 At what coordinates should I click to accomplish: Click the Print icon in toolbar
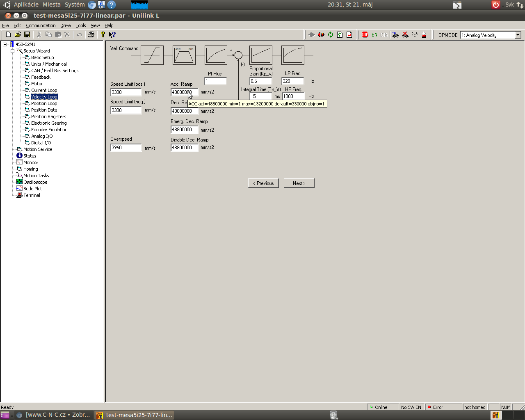91,35
